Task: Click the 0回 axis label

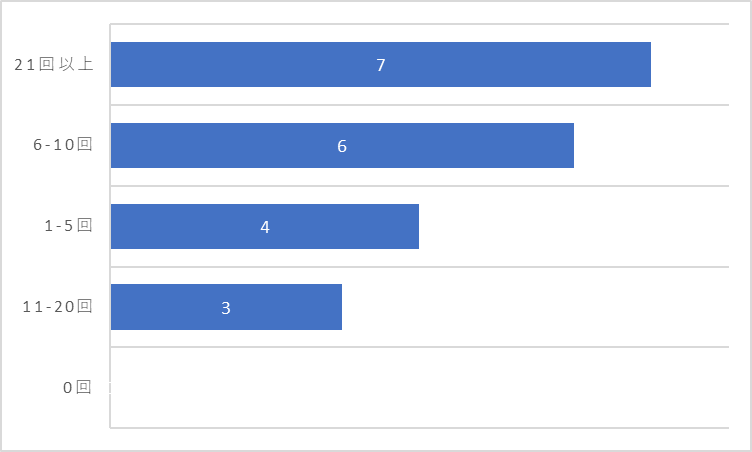Action: click(x=77, y=387)
